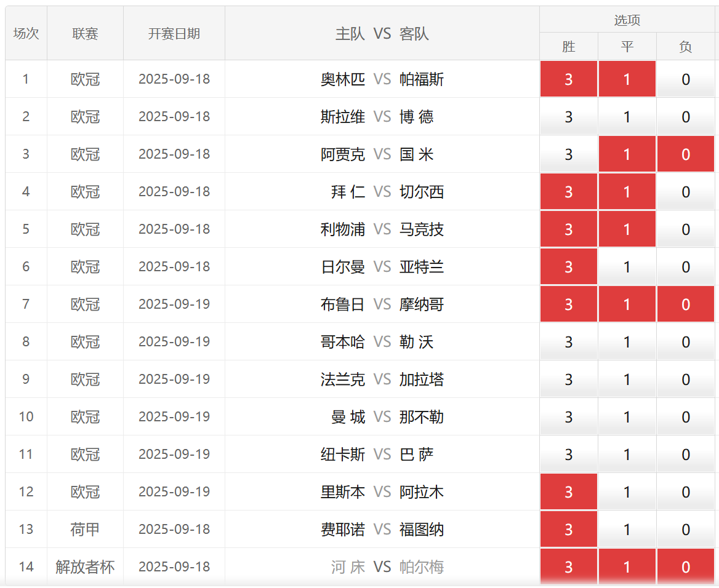Select 胜 (3) for 纽卡斯 VS 巴萨
The width and height of the screenshot is (719, 588).
(x=569, y=455)
